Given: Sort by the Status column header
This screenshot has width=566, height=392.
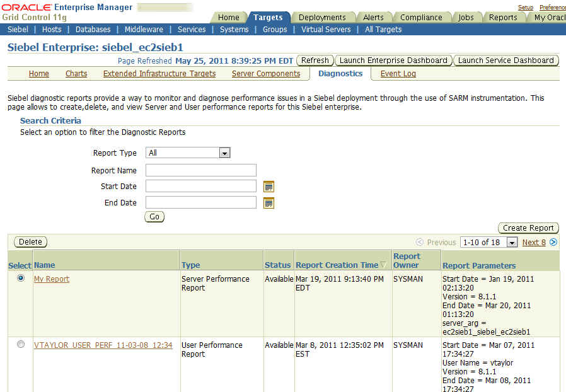Looking at the screenshot, I should (x=277, y=265).
